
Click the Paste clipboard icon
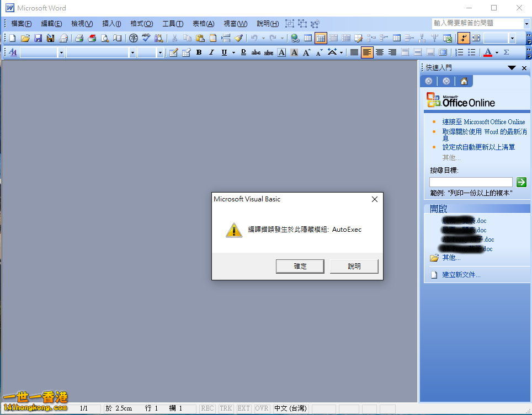(200, 38)
